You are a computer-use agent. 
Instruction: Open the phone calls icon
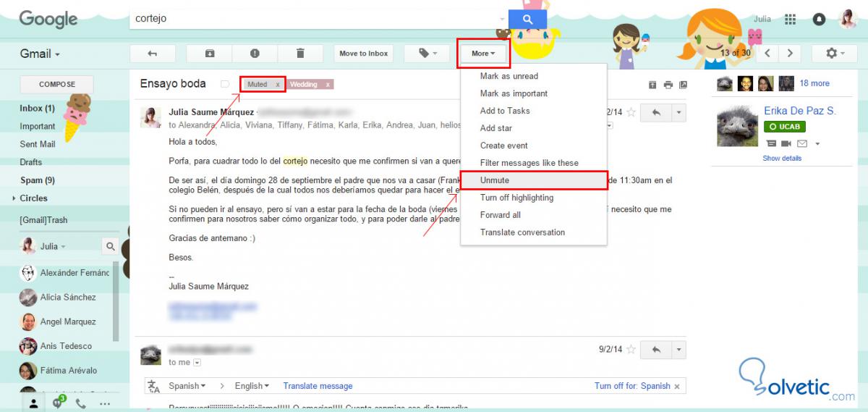tap(82, 403)
